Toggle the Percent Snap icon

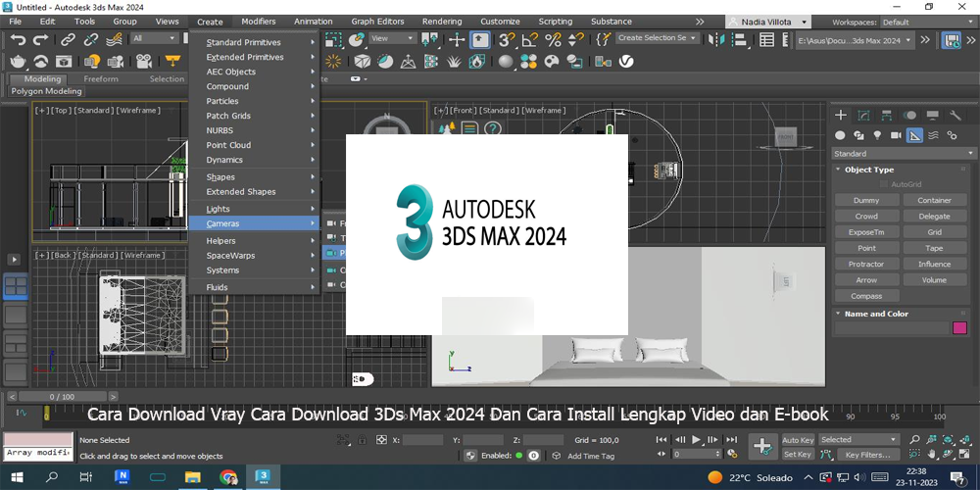coord(553,40)
